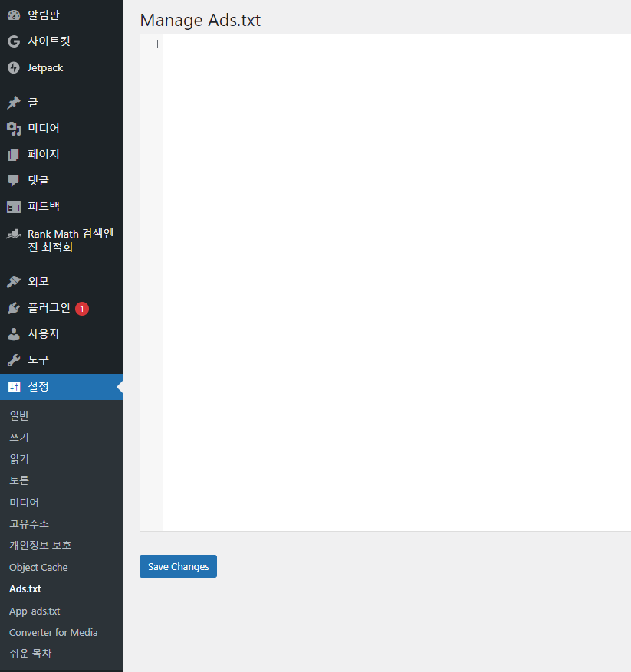This screenshot has width=631, height=672.
Task: Click the Google G icon for 사이트킷
Action: 14,41
